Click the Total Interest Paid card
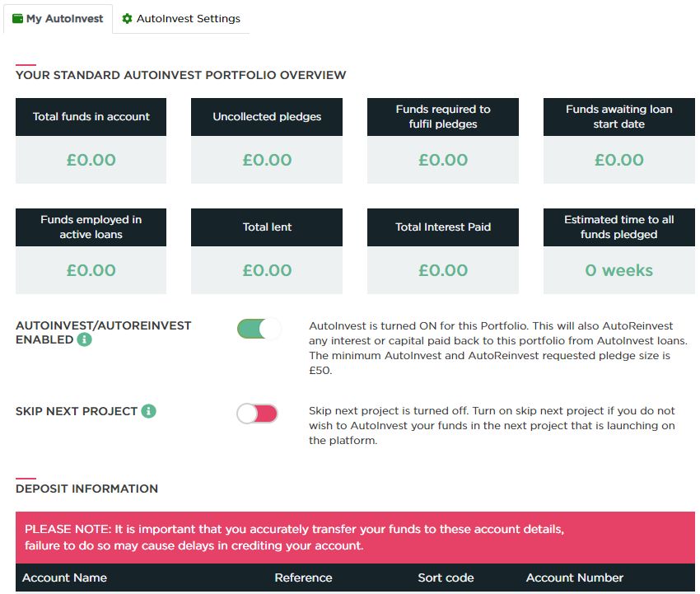The width and height of the screenshot is (700, 594). click(443, 251)
